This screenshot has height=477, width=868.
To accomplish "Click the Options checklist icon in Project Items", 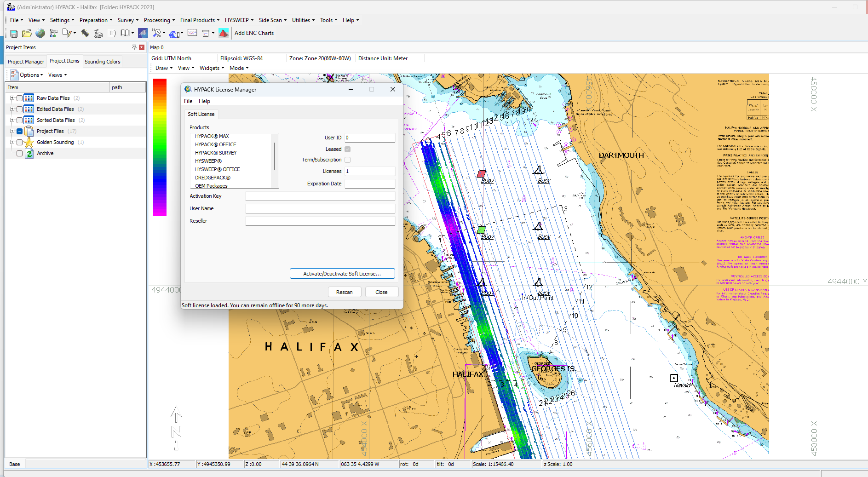I will pyautogui.click(x=14, y=75).
